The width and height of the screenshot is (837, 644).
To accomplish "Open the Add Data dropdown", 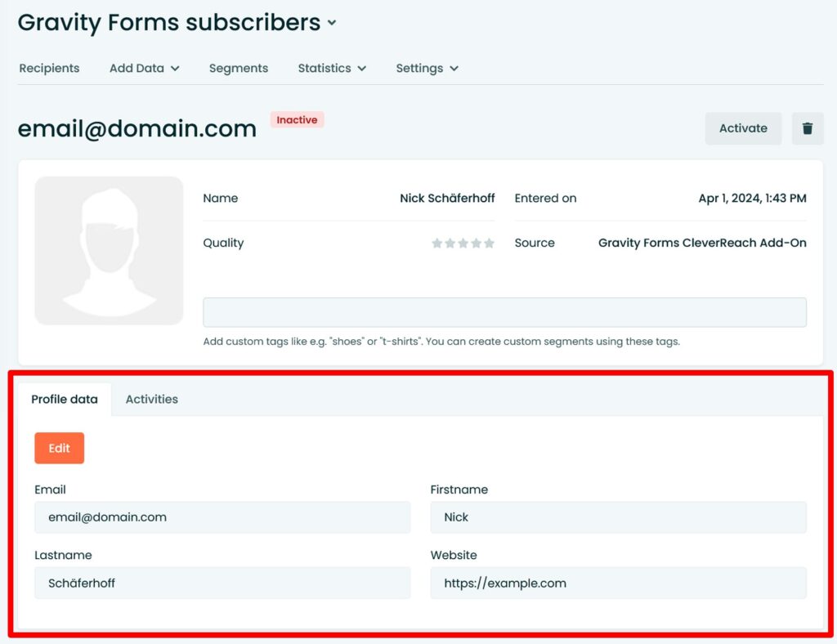I will pos(144,69).
